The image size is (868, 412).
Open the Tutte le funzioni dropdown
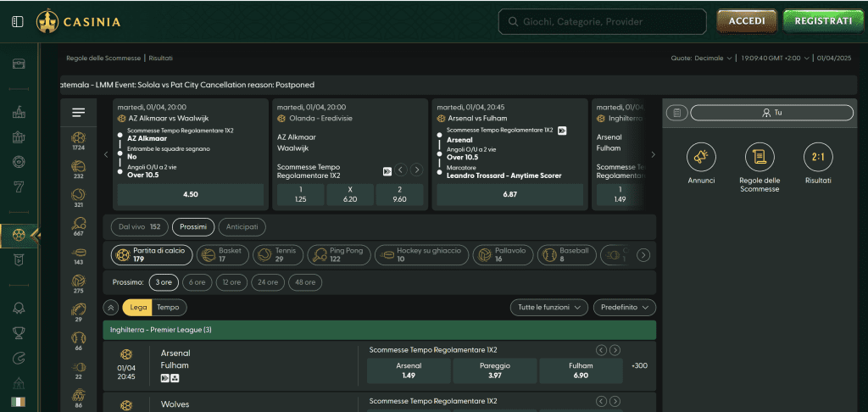point(548,308)
